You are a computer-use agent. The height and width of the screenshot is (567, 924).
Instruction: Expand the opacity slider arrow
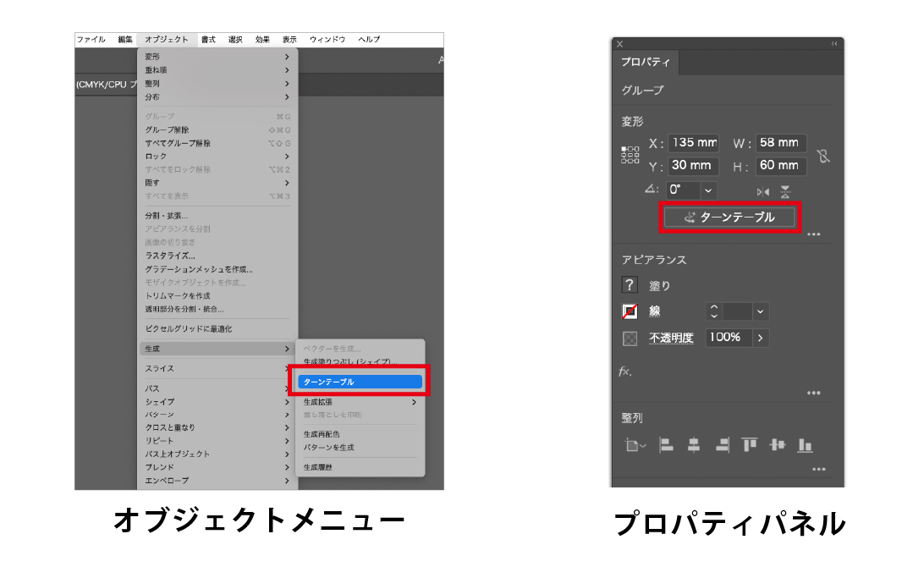coord(759,338)
